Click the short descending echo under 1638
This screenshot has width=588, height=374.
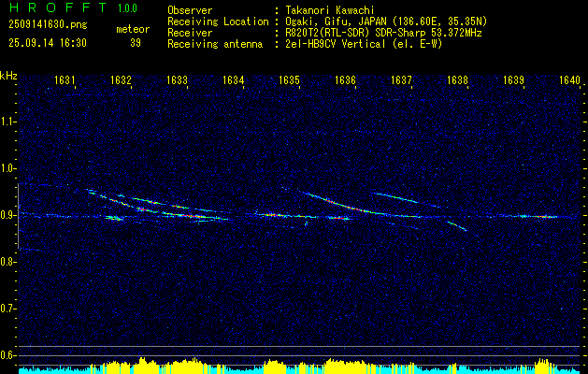(457, 226)
